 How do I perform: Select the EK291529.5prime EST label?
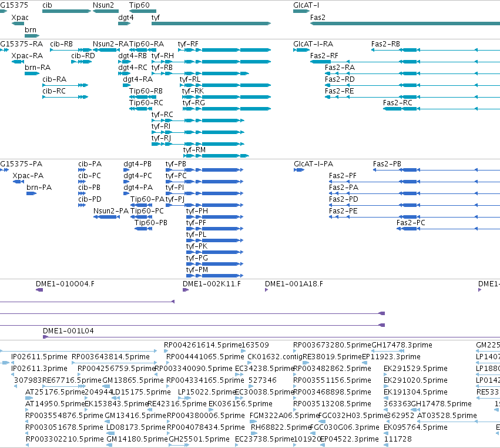point(415,369)
